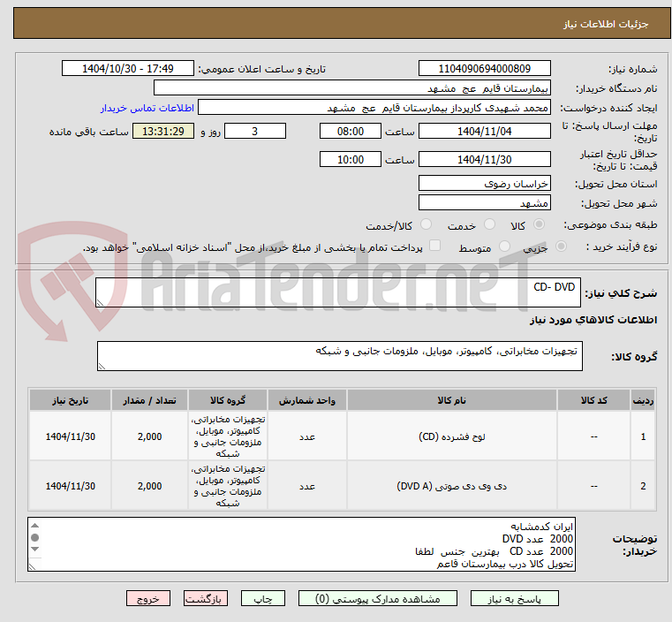Click the deadline time field 08:00
672x622 pixels.
click(x=351, y=131)
